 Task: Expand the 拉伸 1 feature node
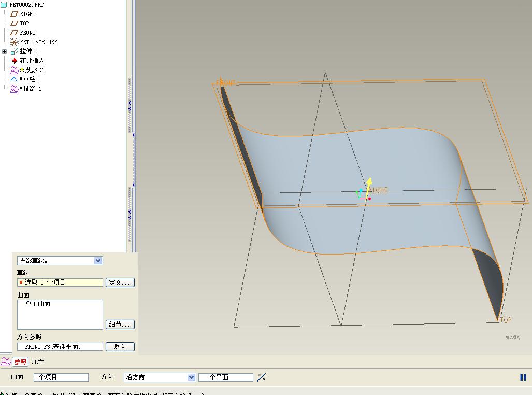click(4, 52)
